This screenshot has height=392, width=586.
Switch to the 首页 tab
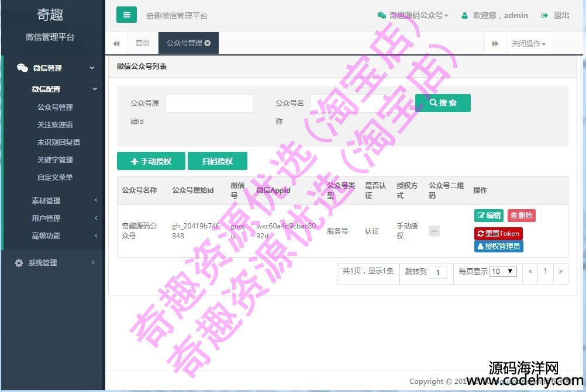142,43
